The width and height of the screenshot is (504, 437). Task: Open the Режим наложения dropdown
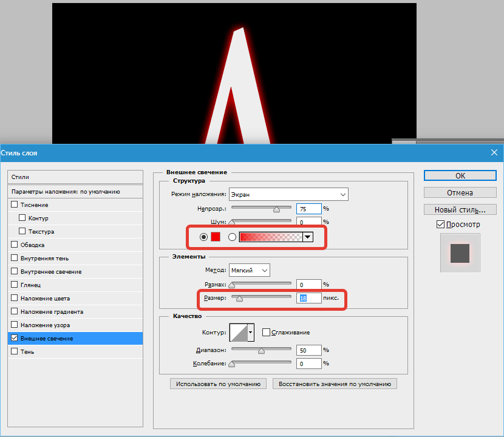[288, 195]
